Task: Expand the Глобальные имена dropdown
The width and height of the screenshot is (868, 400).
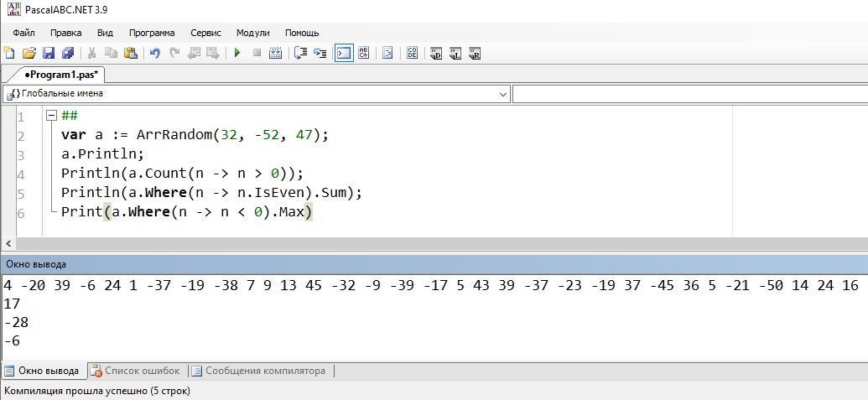Action: pyautogui.click(x=503, y=94)
